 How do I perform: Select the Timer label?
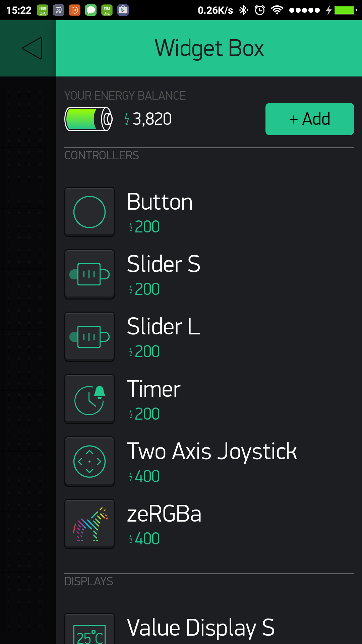154,389
